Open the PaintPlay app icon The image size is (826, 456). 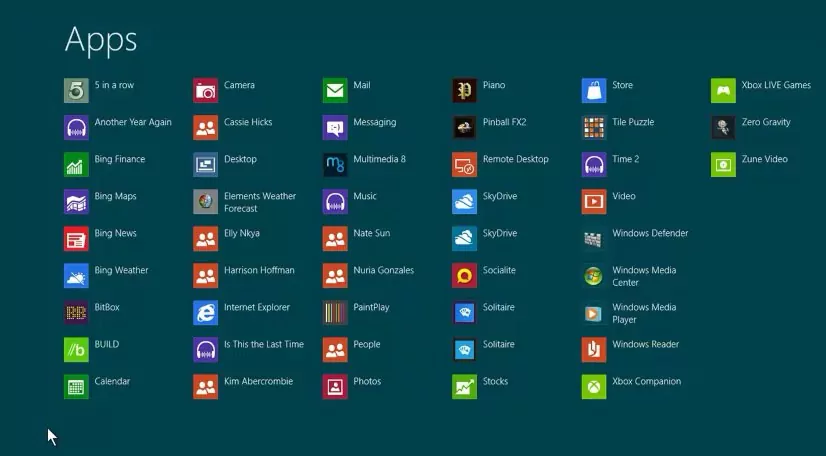335,313
